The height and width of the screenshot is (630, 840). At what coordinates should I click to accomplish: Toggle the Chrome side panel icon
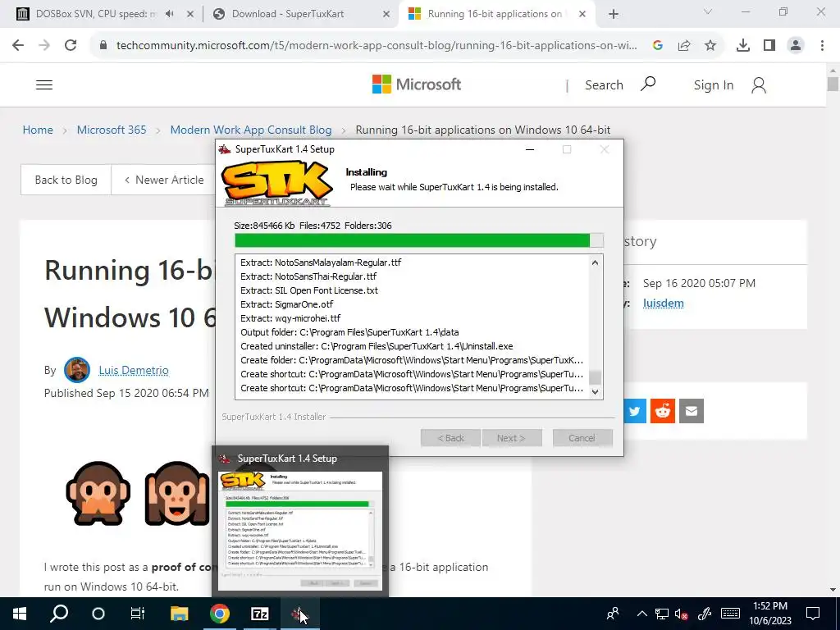click(x=769, y=46)
